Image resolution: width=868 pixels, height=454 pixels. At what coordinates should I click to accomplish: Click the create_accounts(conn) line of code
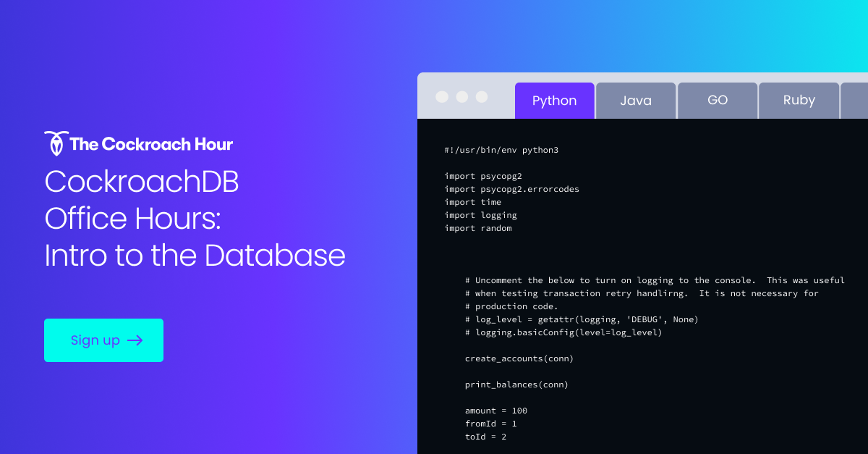(x=519, y=358)
